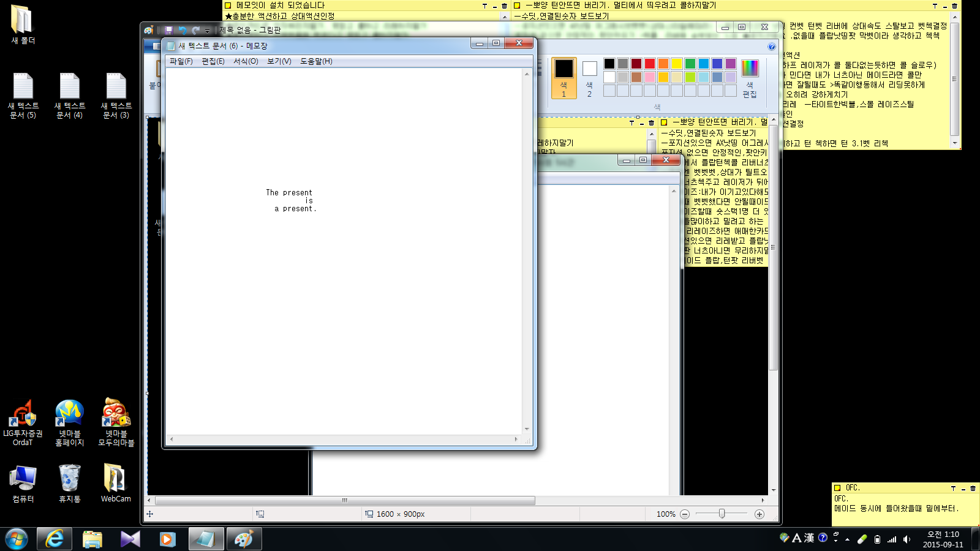Open the 도움말(H) menu in Notepad
The width and height of the screenshot is (980, 551).
coord(316,61)
